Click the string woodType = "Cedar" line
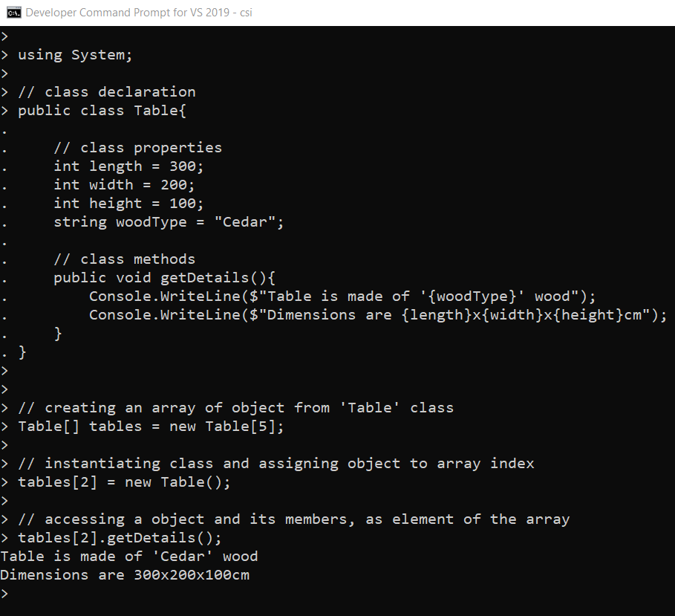 point(169,222)
